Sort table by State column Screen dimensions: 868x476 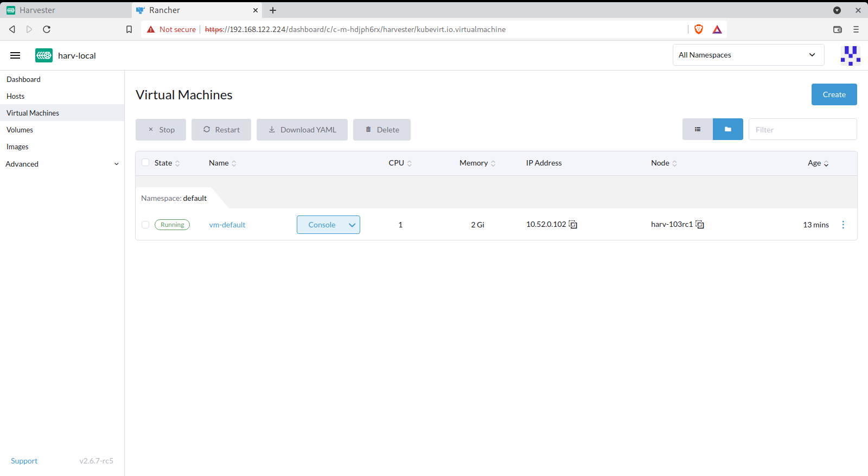tap(167, 163)
